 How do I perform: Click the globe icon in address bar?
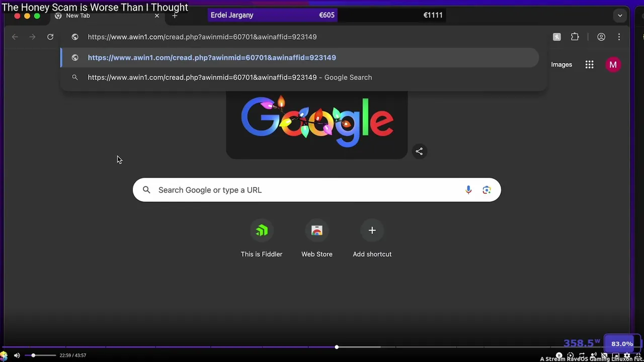click(x=75, y=37)
